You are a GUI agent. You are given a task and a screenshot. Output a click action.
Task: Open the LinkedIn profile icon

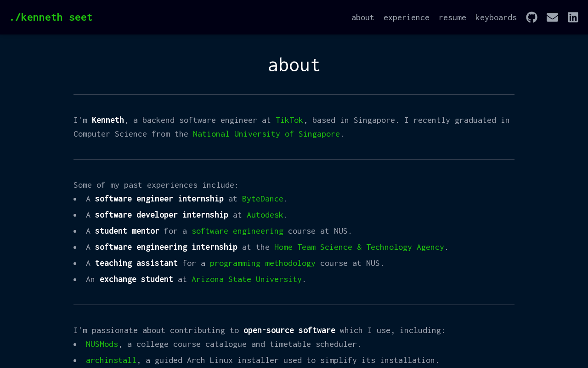(573, 17)
